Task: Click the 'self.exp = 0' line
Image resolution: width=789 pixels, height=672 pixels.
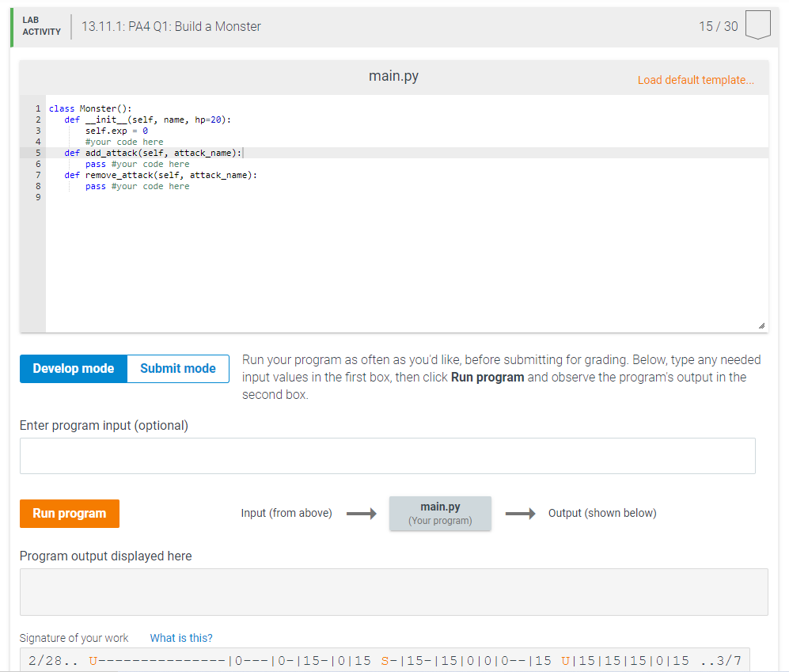Action: point(116,131)
